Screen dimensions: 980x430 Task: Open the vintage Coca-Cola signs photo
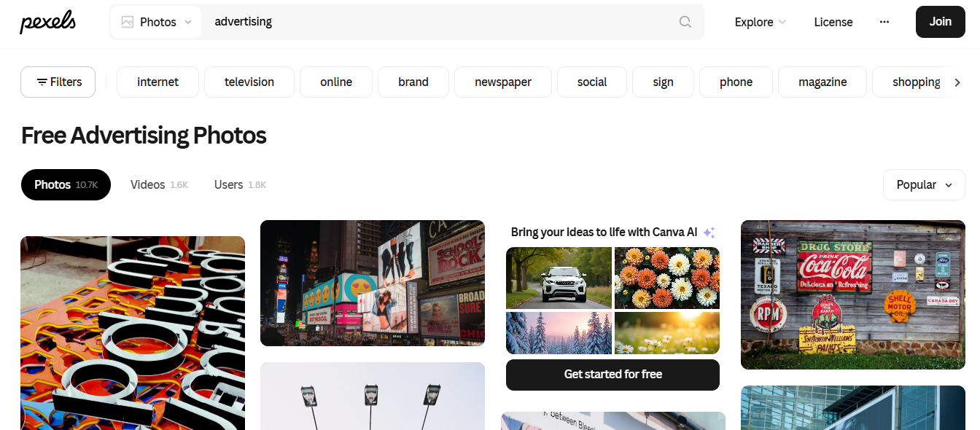[x=852, y=294]
